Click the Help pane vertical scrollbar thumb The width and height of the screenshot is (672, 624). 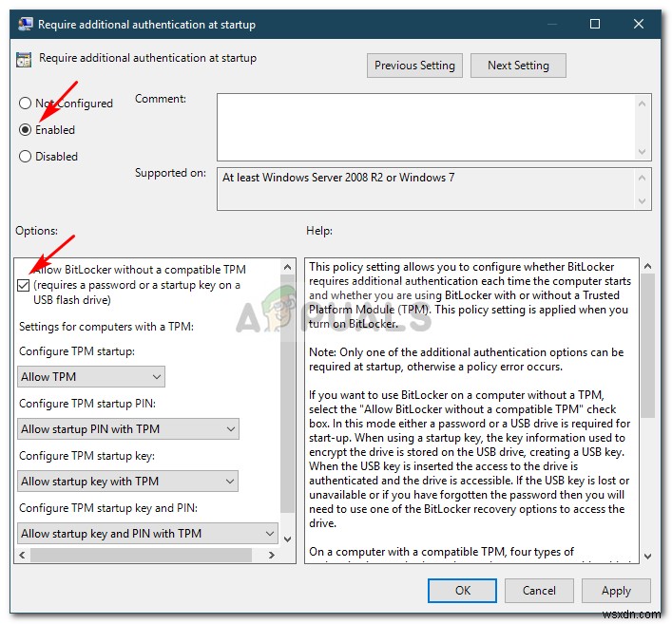click(648, 346)
